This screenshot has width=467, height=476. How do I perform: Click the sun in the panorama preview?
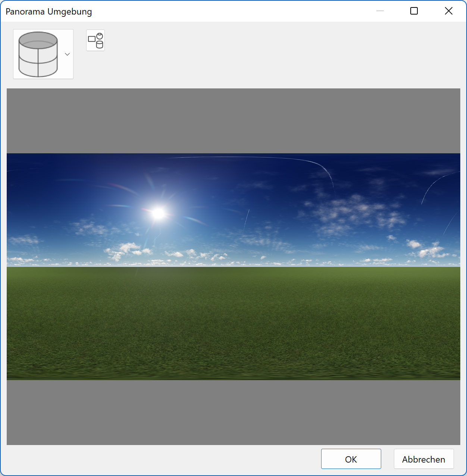[x=157, y=214]
